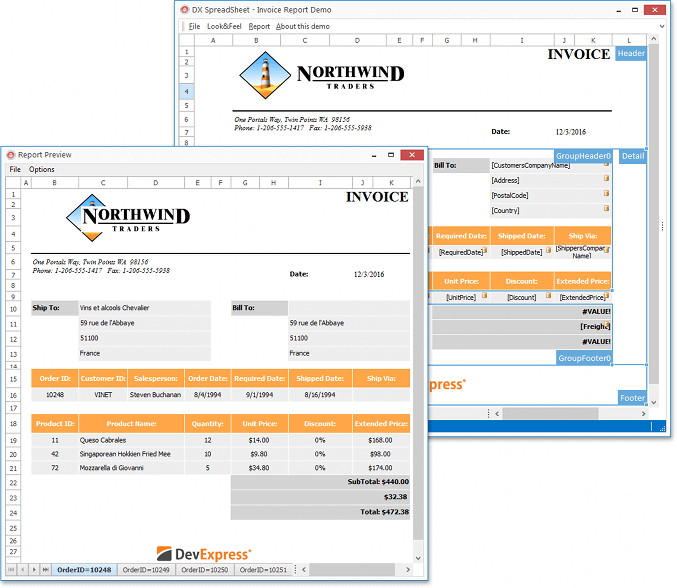The image size is (677, 588).
Task: Open the Options menu in Report Preview
Action: tap(41, 169)
